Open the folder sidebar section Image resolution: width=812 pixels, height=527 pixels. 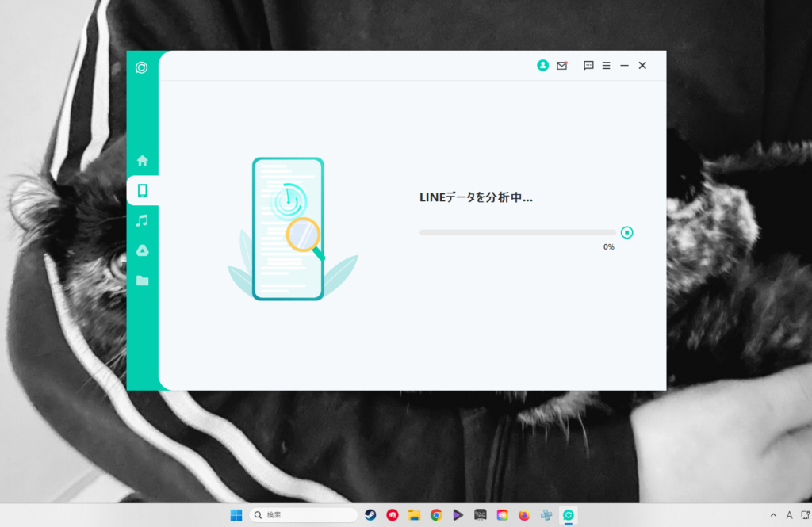[143, 281]
